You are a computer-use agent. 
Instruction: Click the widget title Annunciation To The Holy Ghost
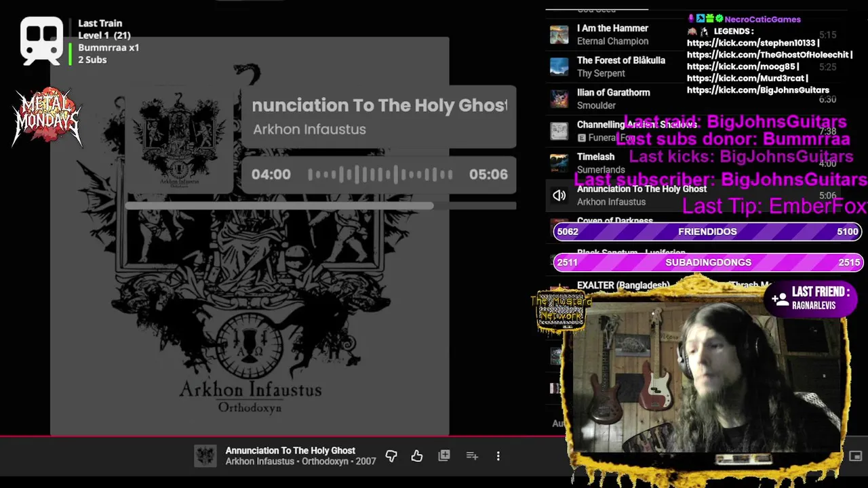[x=379, y=106]
